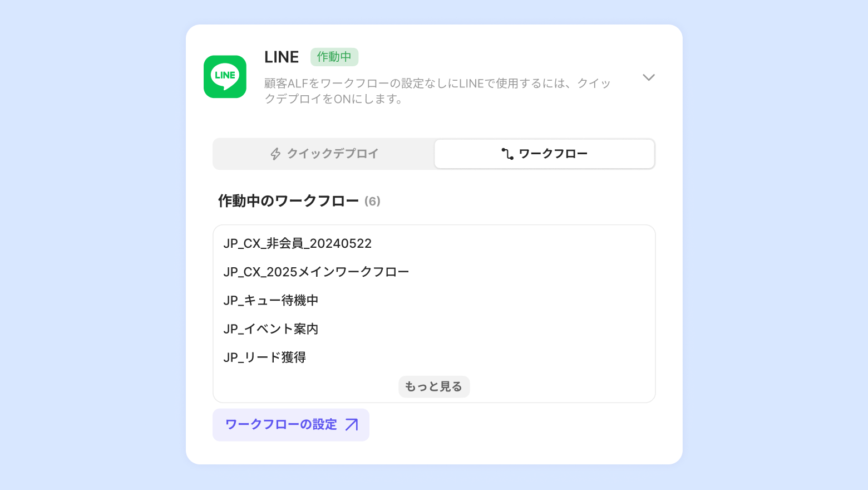This screenshot has width=868, height=490.
Task: Select the ワークフロー tab
Action: pos(544,154)
